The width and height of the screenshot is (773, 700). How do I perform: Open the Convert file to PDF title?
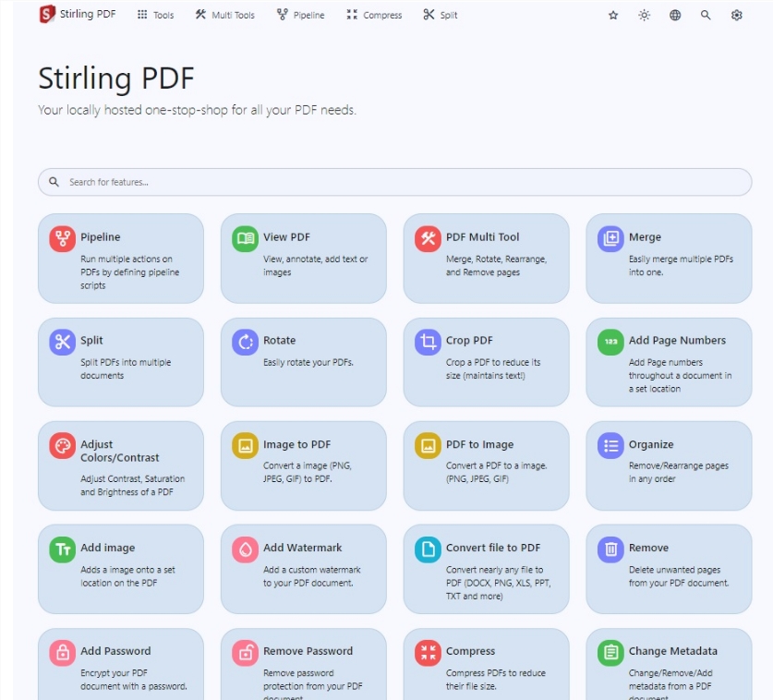pos(493,548)
